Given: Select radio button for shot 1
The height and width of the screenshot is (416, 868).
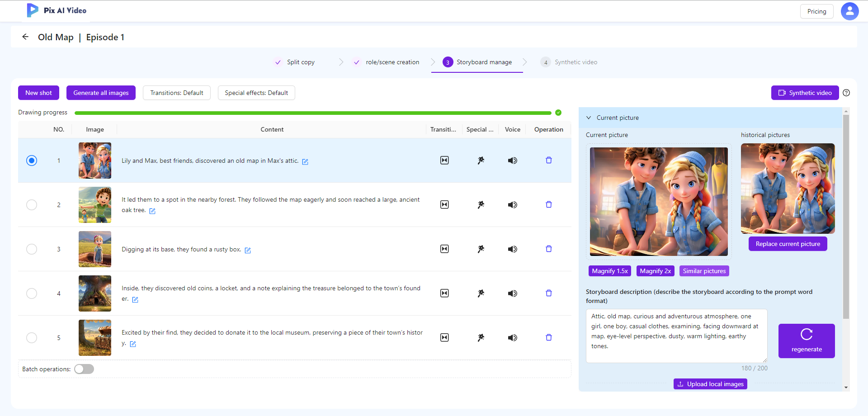Looking at the screenshot, I should click(32, 161).
